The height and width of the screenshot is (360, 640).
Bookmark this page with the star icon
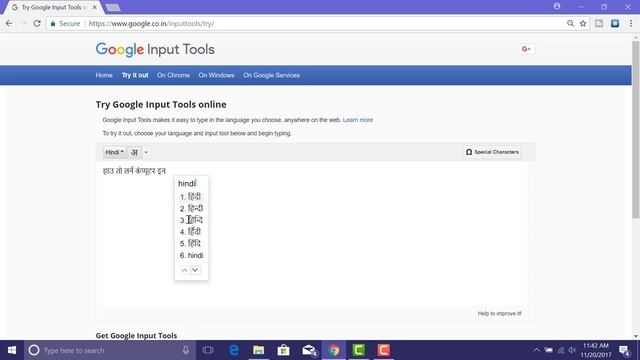pos(583,24)
